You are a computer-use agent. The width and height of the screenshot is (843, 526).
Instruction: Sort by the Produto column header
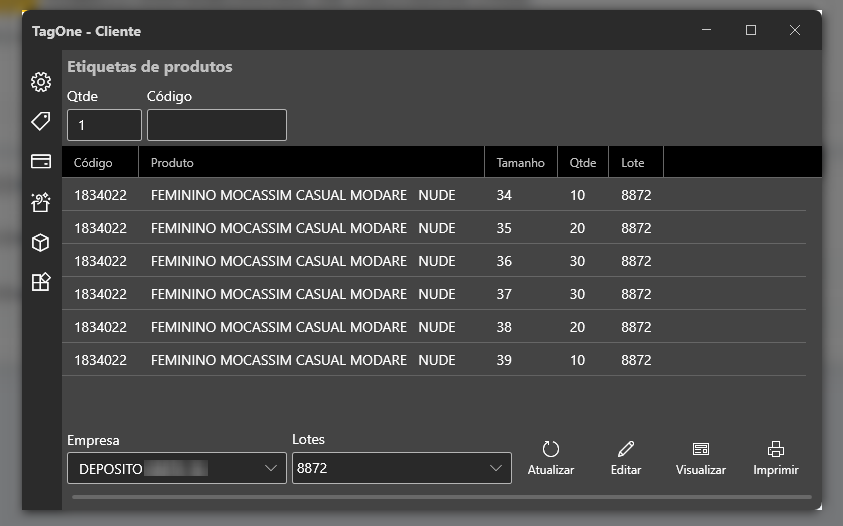click(310, 163)
